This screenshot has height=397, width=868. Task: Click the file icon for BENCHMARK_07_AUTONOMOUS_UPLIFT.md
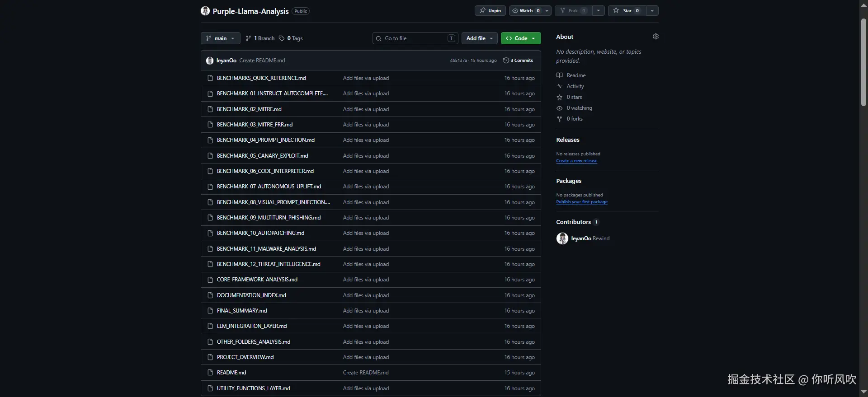[x=210, y=187]
